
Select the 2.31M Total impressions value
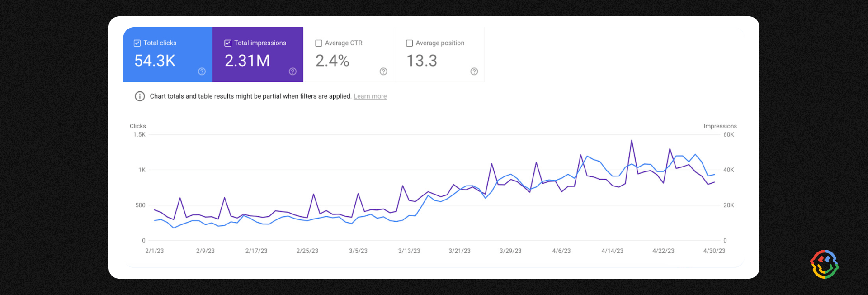[x=247, y=61]
